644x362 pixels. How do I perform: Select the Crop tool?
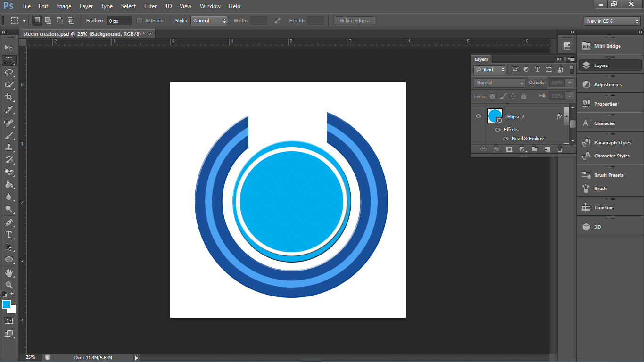pos(9,97)
